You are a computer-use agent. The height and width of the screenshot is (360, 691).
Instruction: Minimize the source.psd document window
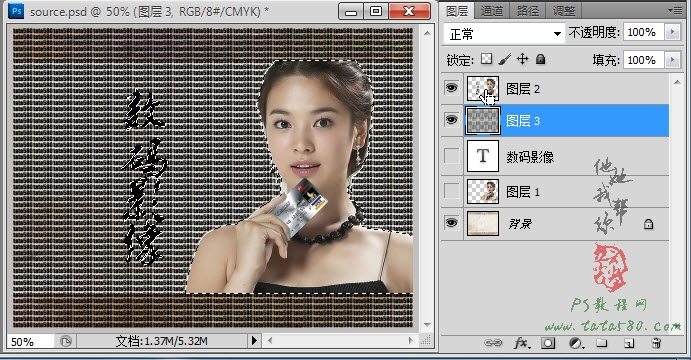[x=351, y=11]
